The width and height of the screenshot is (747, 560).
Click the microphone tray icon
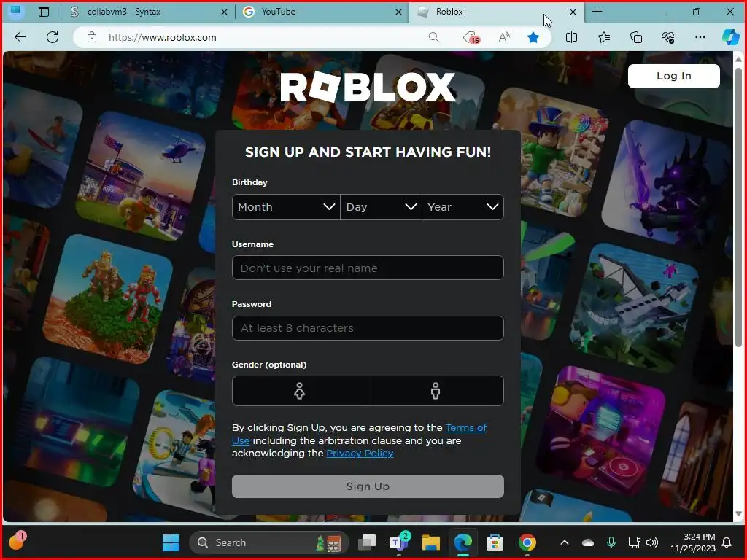point(611,542)
